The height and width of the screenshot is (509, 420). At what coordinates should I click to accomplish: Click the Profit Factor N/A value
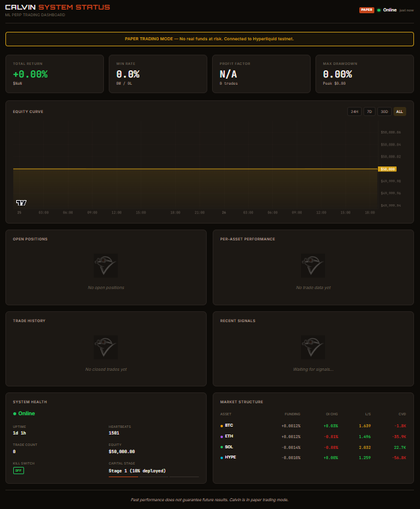click(228, 75)
